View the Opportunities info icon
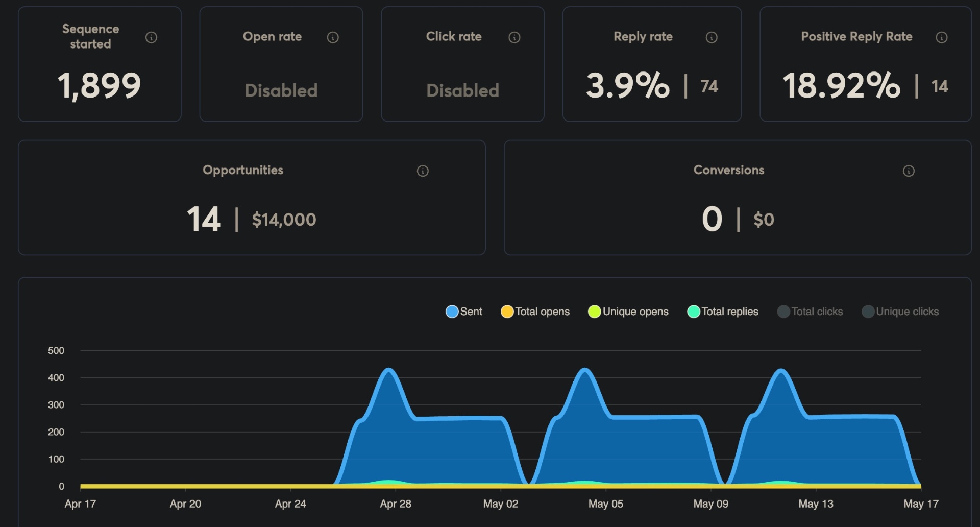The image size is (980, 527). point(423,171)
